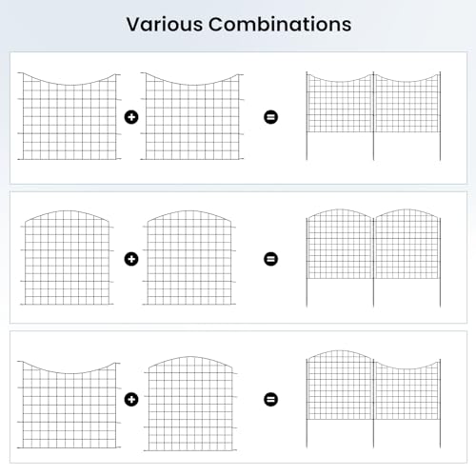Screen dimensions: 476x476
Task: Click the Various Combinations heading
Action: point(239,24)
